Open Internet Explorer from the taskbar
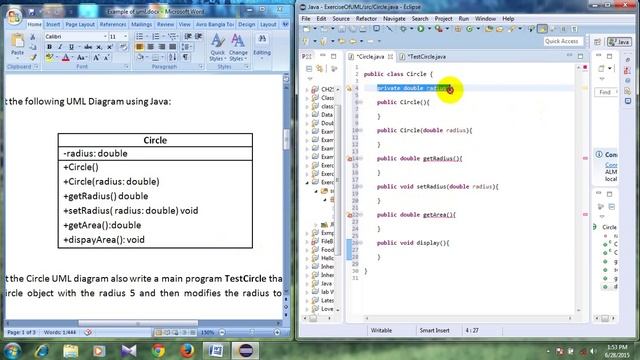This screenshot has height=360, width=640. pyautogui.click(x=42, y=351)
